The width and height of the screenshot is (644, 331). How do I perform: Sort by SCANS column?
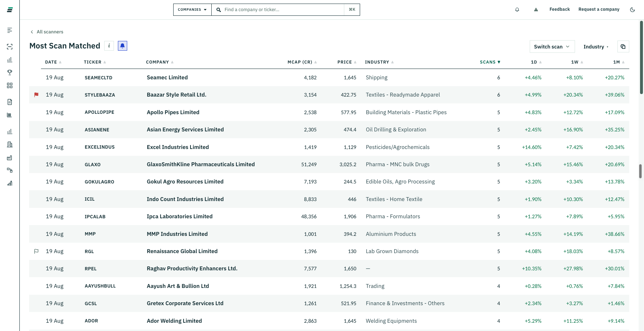point(490,62)
